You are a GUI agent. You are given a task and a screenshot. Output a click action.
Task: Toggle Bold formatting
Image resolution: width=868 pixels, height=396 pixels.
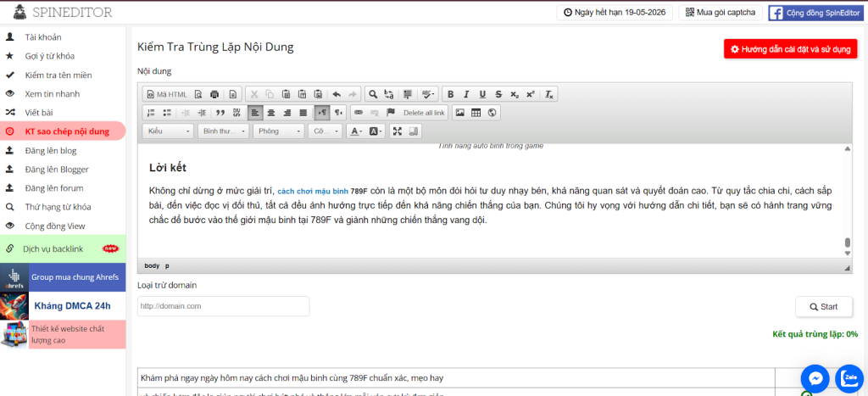pyautogui.click(x=451, y=94)
